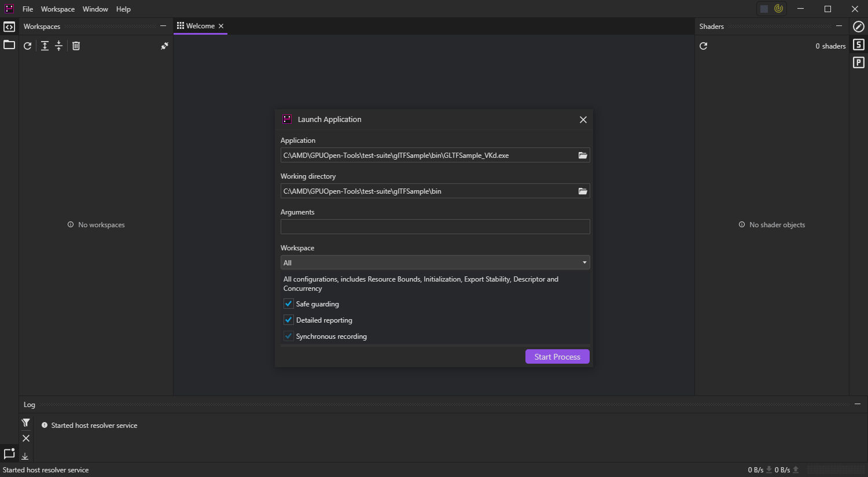Clear the log with the X icon
This screenshot has width=868, height=477.
(25, 438)
